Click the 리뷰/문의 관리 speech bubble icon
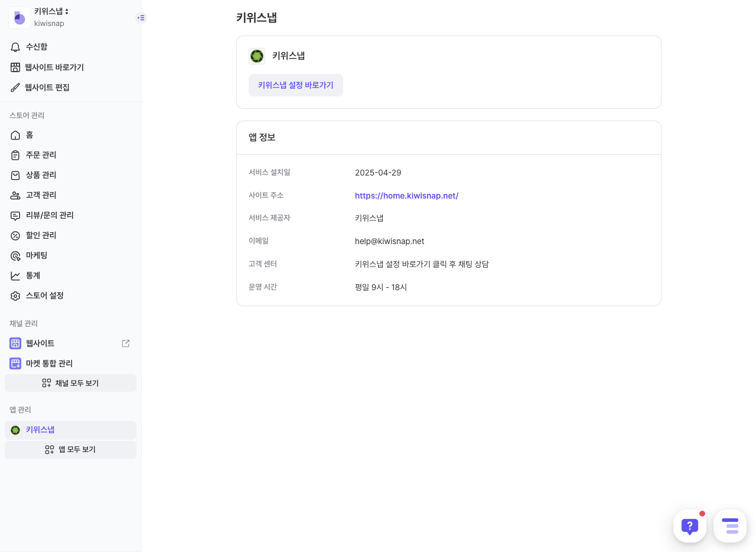This screenshot has width=756, height=552. pos(15,216)
